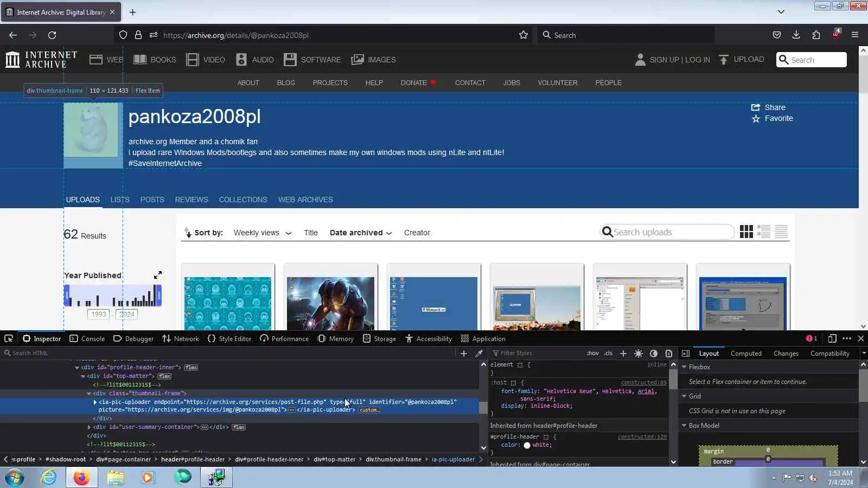The width and height of the screenshot is (868, 488).
Task: Reload the current page
Action: click(x=52, y=35)
